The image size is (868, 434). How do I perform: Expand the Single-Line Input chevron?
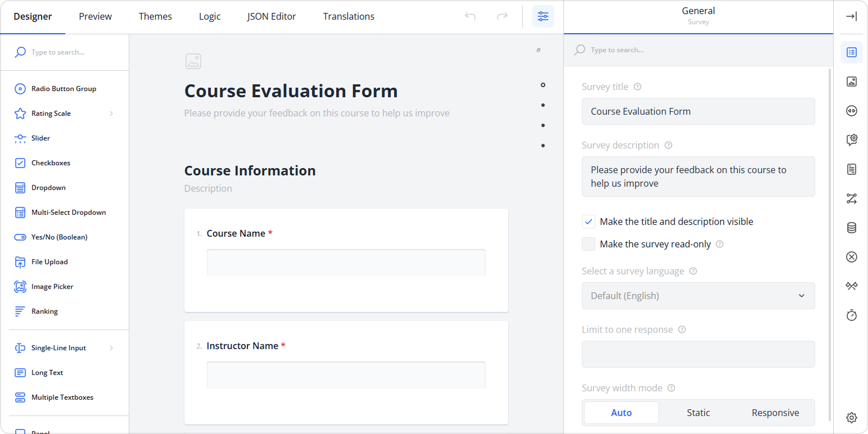click(111, 347)
